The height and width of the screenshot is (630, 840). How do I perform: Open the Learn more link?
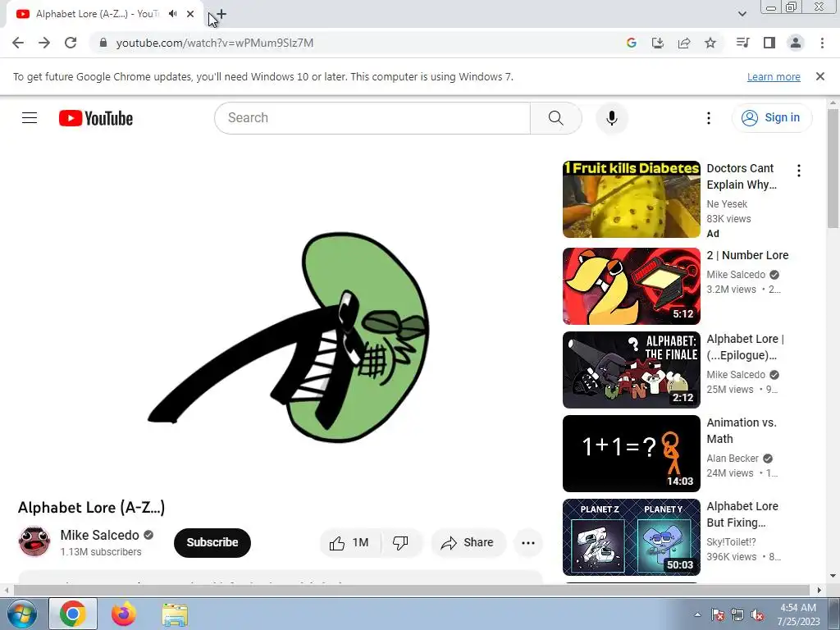tap(774, 76)
